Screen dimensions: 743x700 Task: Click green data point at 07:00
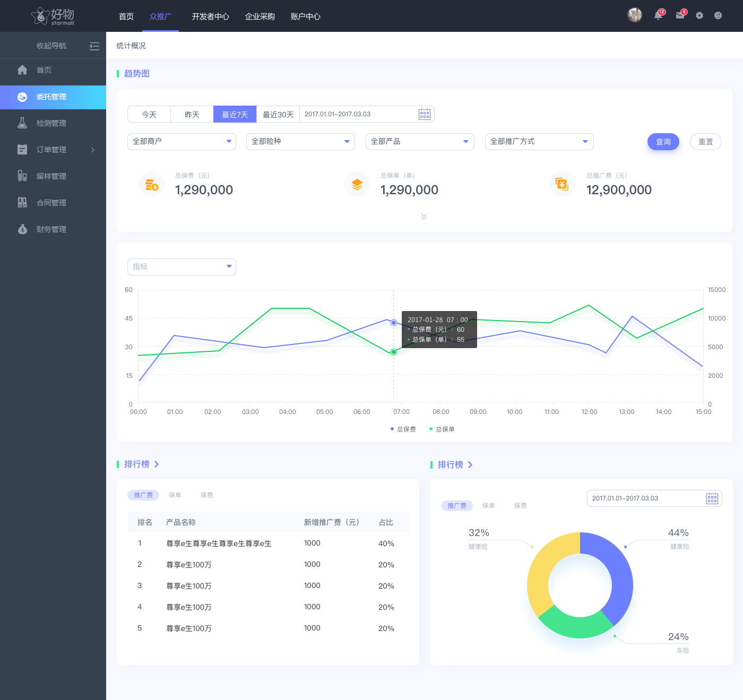pos(394,352)
